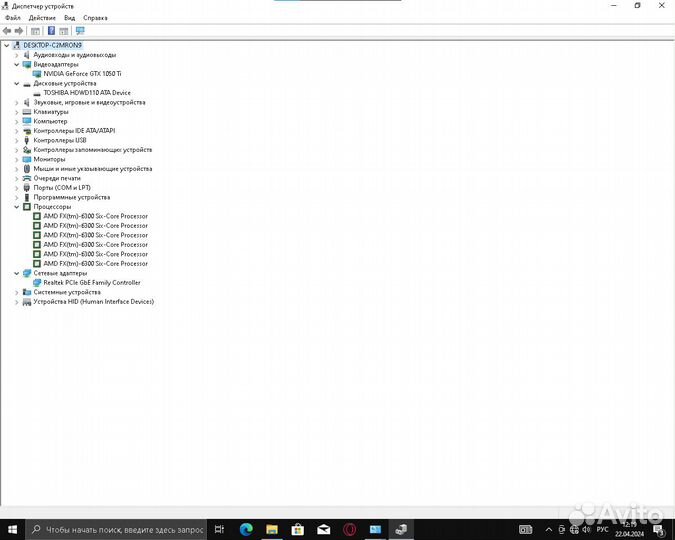
Task: Click the taskbar search box
Action: tap(116, 529)
